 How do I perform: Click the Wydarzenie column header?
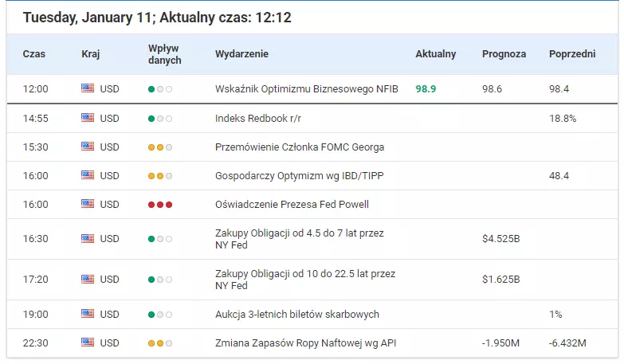point(242,54)
